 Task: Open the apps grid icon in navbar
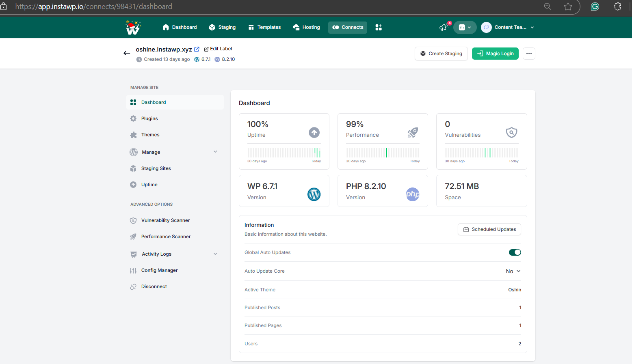point(379,27)
